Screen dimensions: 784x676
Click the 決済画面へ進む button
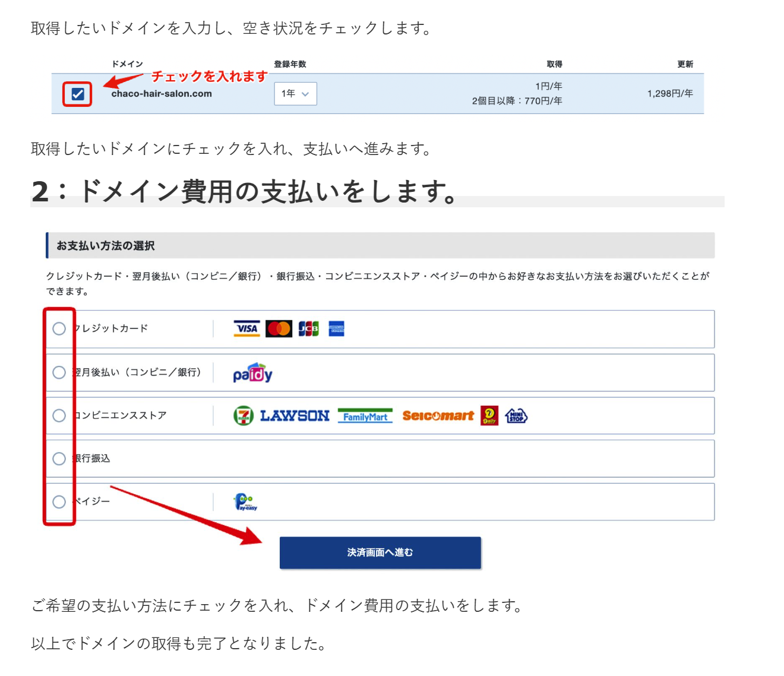(x=380, y=552)
